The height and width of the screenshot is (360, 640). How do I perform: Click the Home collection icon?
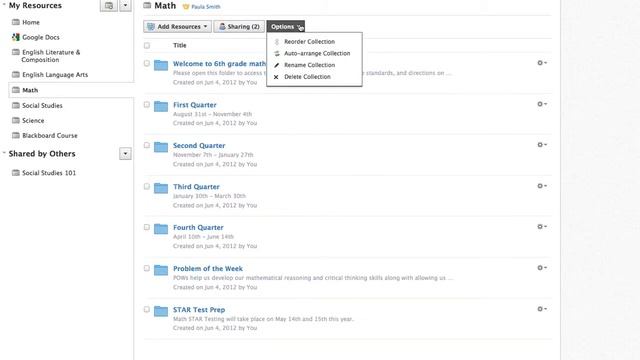click(x=16, y=22)
